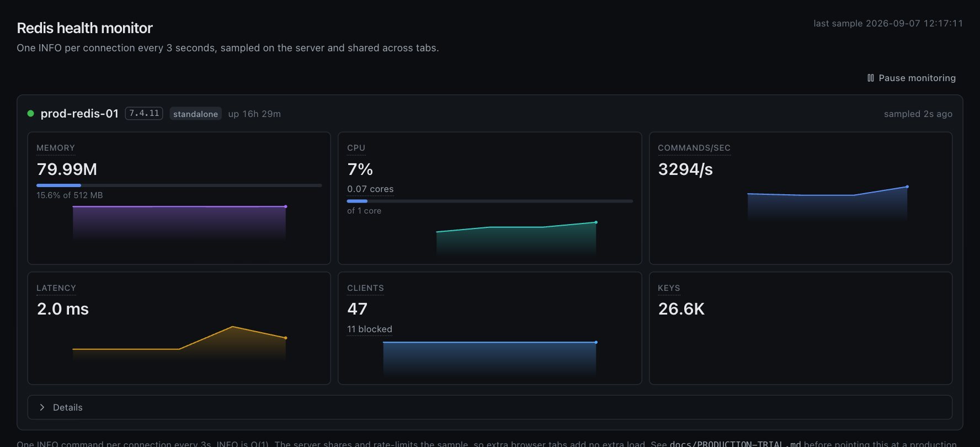Click the 2.0 ms latency value
Viewport: 980px width, 447px height.
[62, 309]
